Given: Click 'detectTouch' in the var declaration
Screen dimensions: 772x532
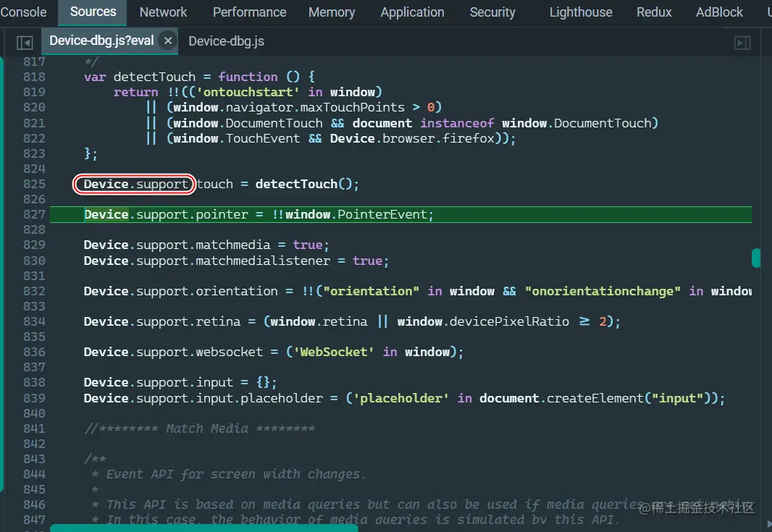Looking at the screenshot, I should pos(154,77).
